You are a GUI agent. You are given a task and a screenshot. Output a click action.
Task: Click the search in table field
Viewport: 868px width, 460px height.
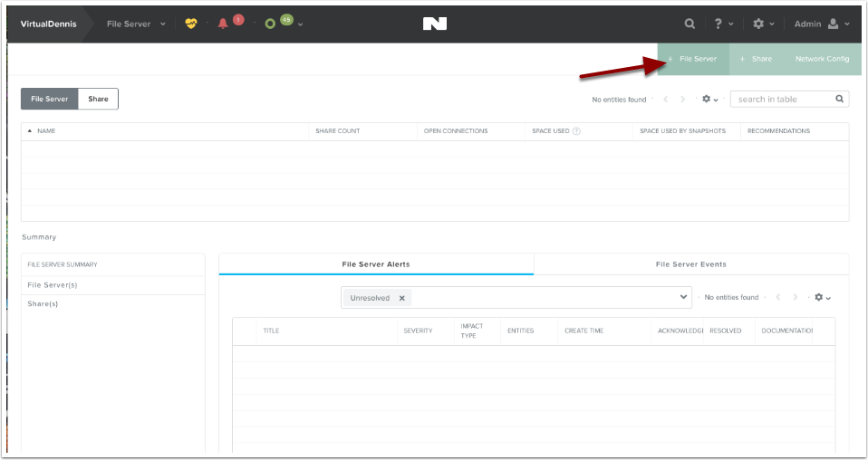click(x=784, y=100)
